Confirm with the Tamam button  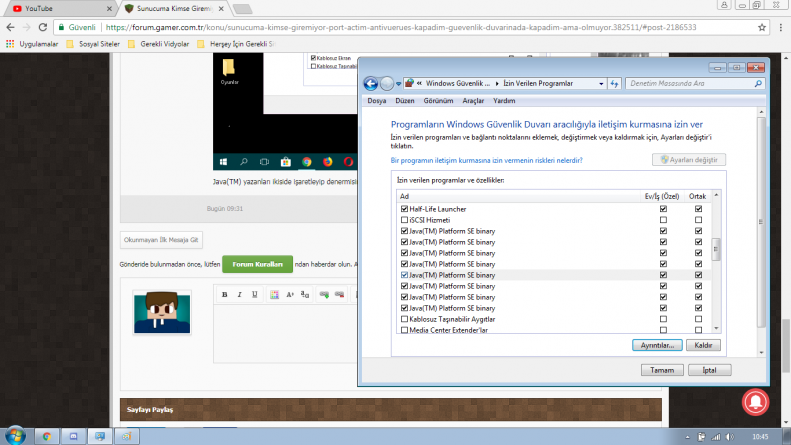tap(662, 370)
